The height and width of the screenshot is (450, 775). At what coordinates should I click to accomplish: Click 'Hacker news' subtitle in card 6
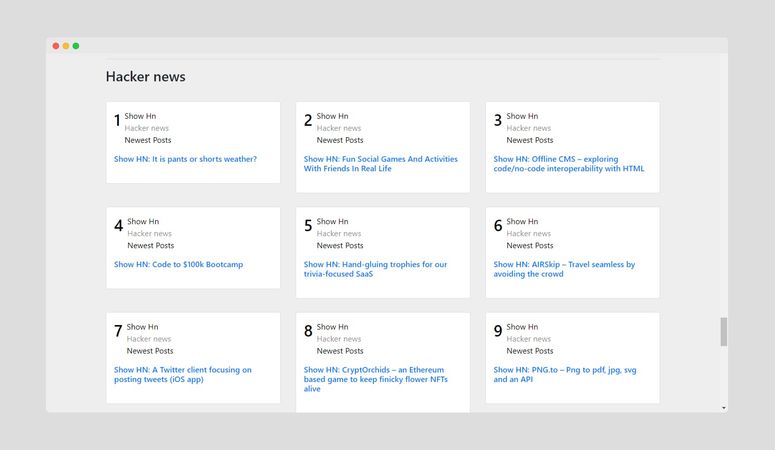point(528,233)
